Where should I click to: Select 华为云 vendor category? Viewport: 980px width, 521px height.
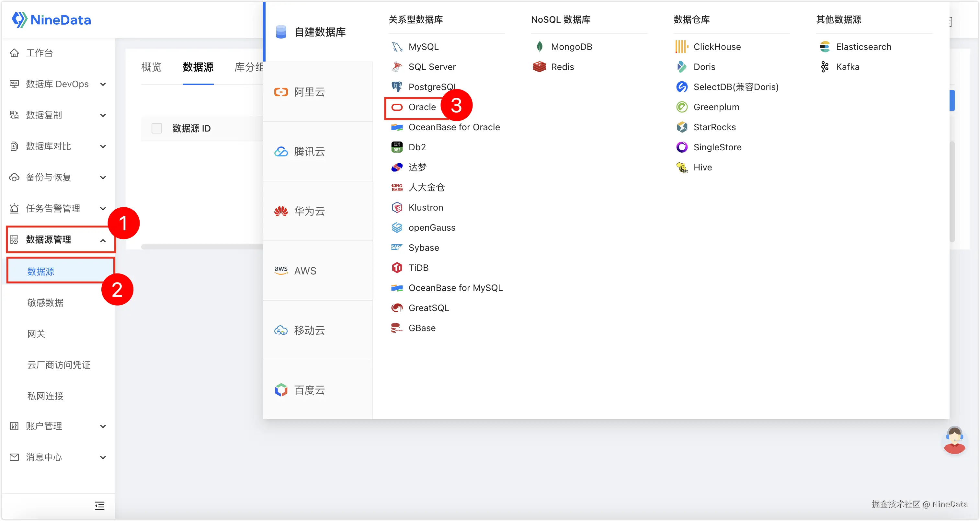[x=309, y=211]
